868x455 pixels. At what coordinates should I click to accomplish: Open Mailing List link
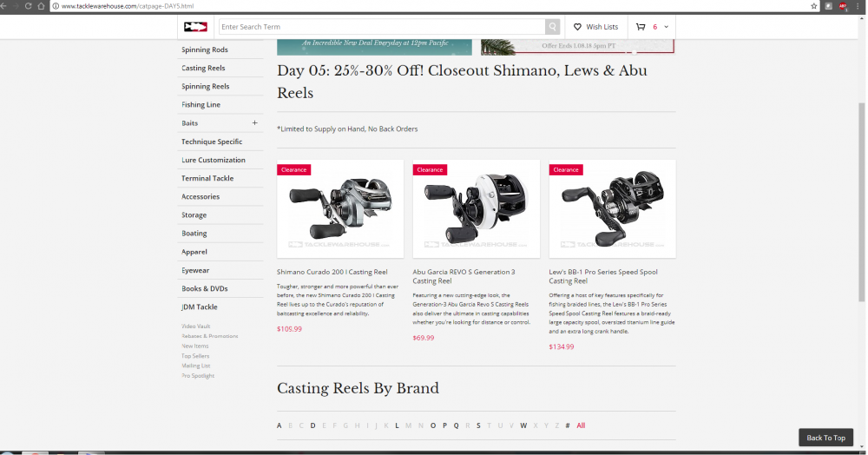(x=196, y=366)
